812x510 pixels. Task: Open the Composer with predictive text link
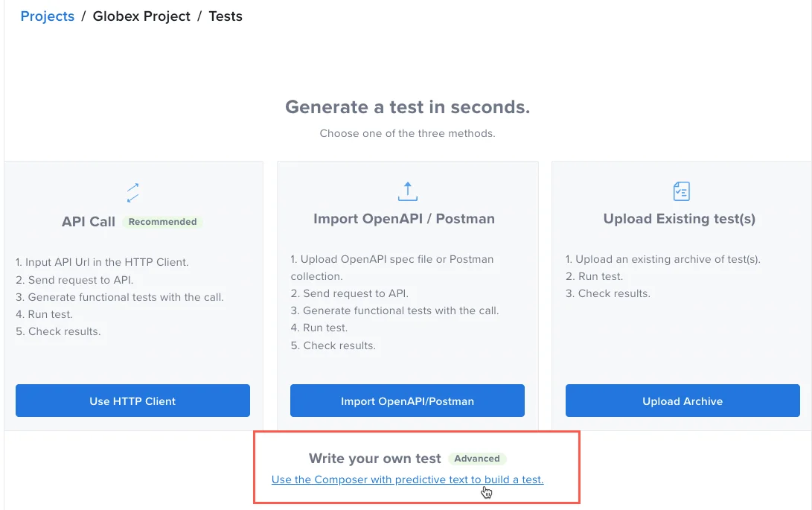(407, 479)
